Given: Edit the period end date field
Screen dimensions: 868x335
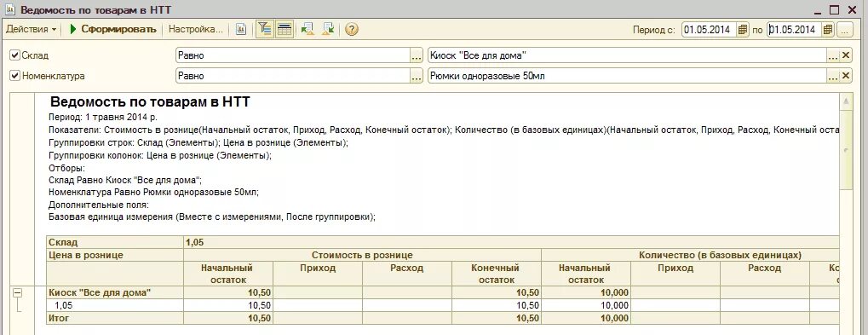Looking at the screenshot, I should click(x=795, y=29).
